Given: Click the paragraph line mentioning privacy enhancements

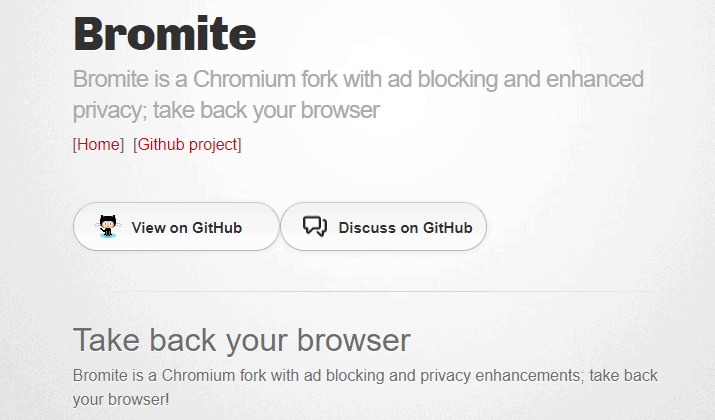Looking at the screenshot, I should tap(365, 376).
